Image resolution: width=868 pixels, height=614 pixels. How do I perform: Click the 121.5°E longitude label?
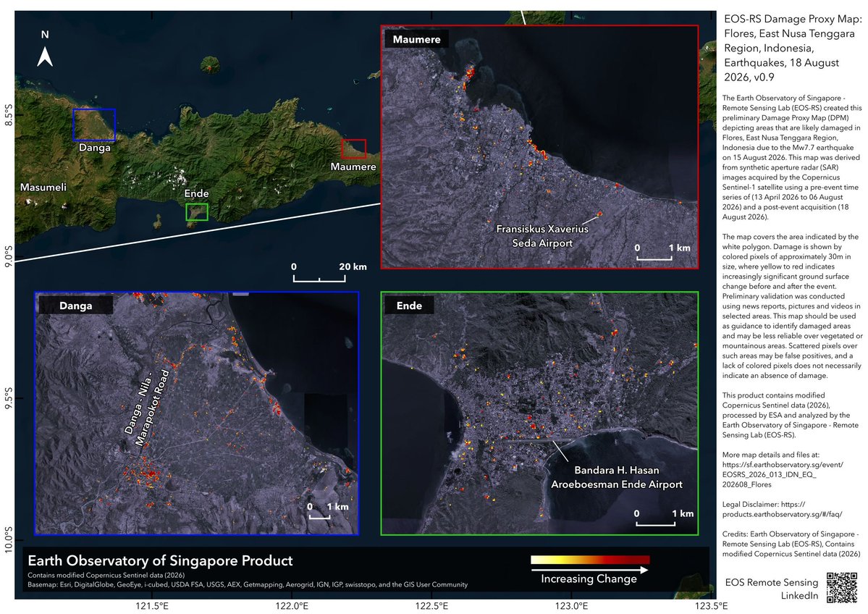pyautogui.click(x=152, y=606)
